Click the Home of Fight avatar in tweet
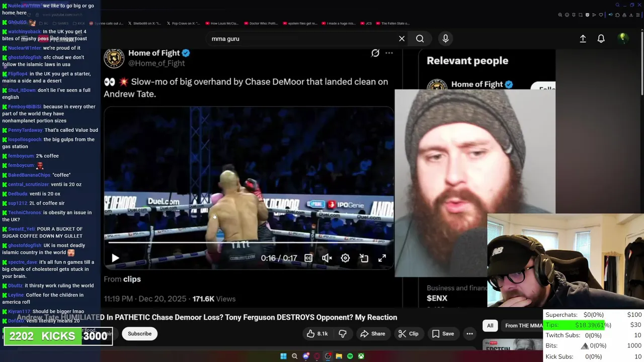 (114, 58)
